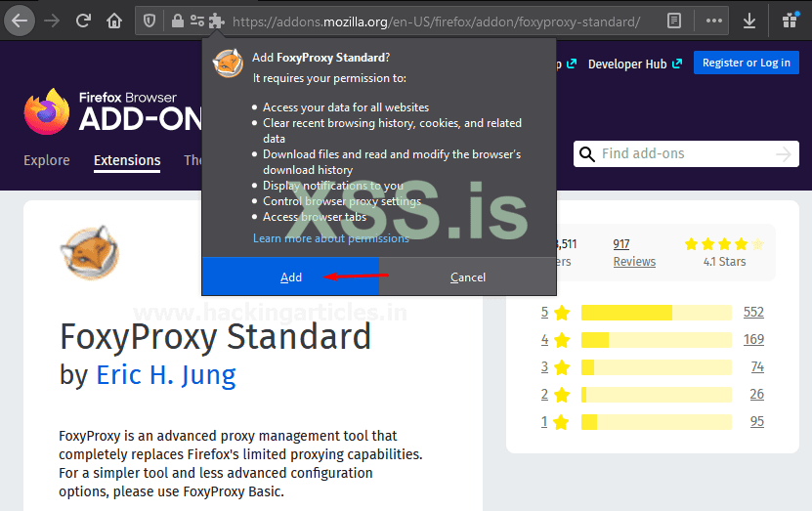Click the Find add-ons search field
The height and width of the screenshot is (511, 812).
[x=685, y=153]
